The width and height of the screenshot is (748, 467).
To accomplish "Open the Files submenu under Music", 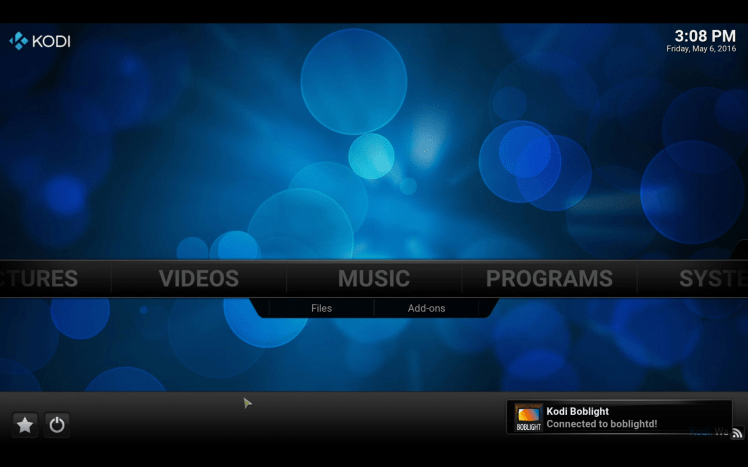I will pyautogui.click(x=321, y=308).
